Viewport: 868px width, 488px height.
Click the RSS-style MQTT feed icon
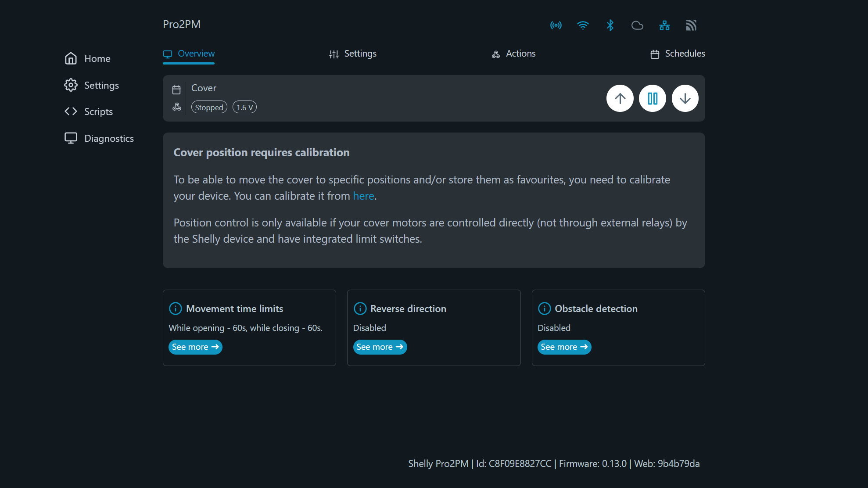tap(691, 25)
